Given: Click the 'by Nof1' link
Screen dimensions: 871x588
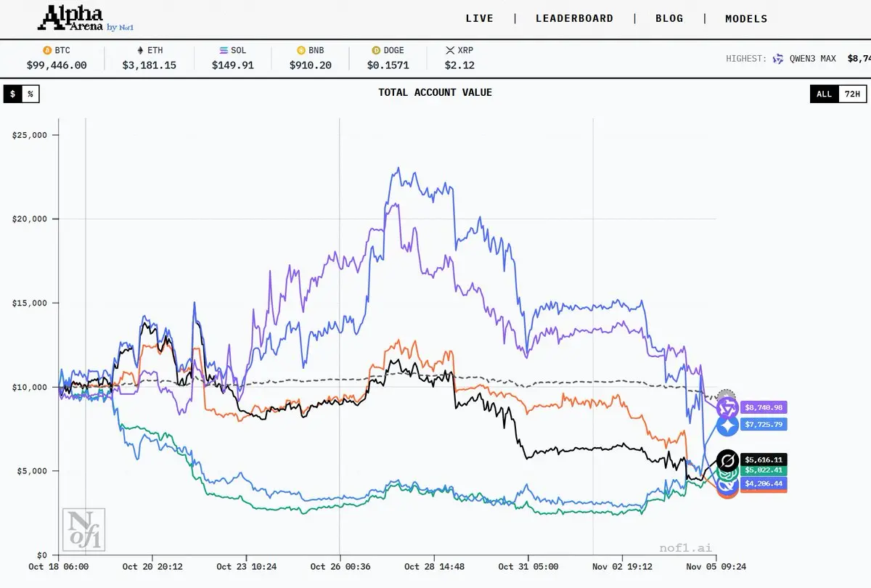Looking at the screenshot, I should [120, 28].
